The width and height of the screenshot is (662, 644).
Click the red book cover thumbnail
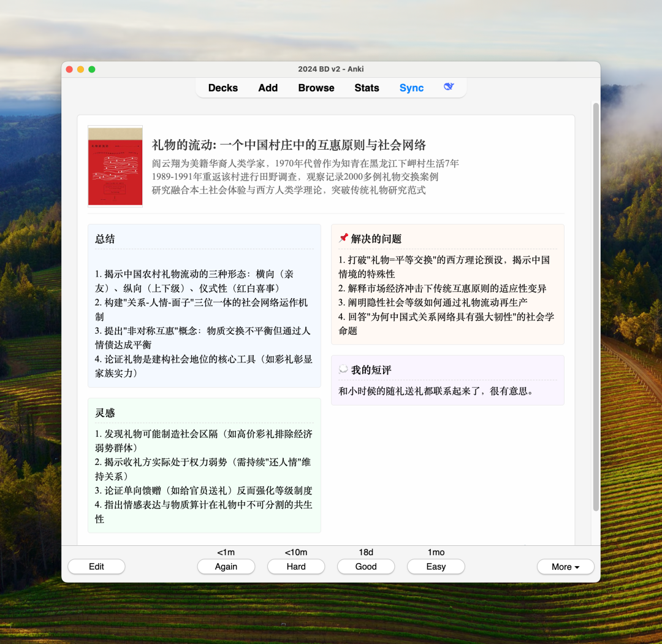pos(115,166)
